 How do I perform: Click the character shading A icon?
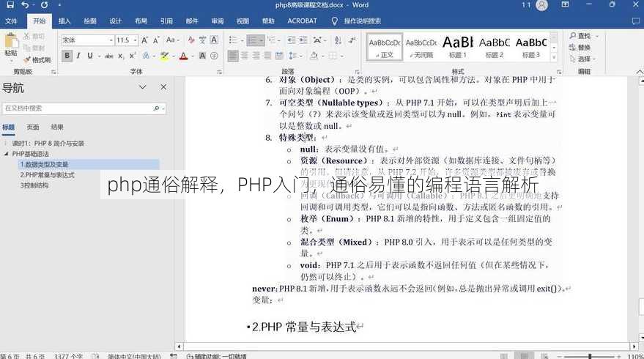[202, 56]
